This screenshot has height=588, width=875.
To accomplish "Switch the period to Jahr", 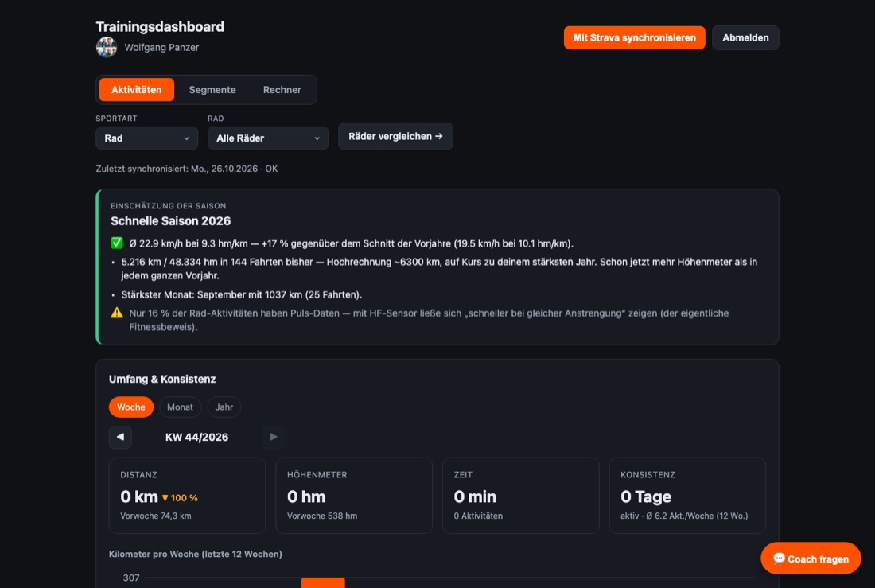I will (x=224, y=407).
